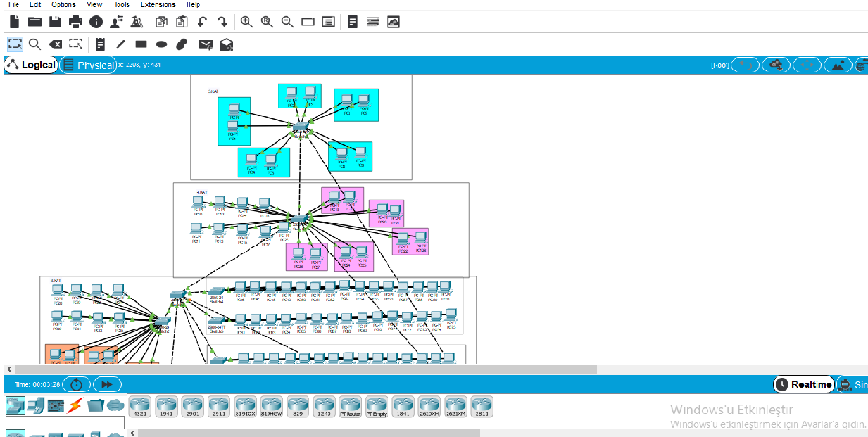Choose the Draw Ellipse tool
The image size is (868, 437).
(161, 44)
